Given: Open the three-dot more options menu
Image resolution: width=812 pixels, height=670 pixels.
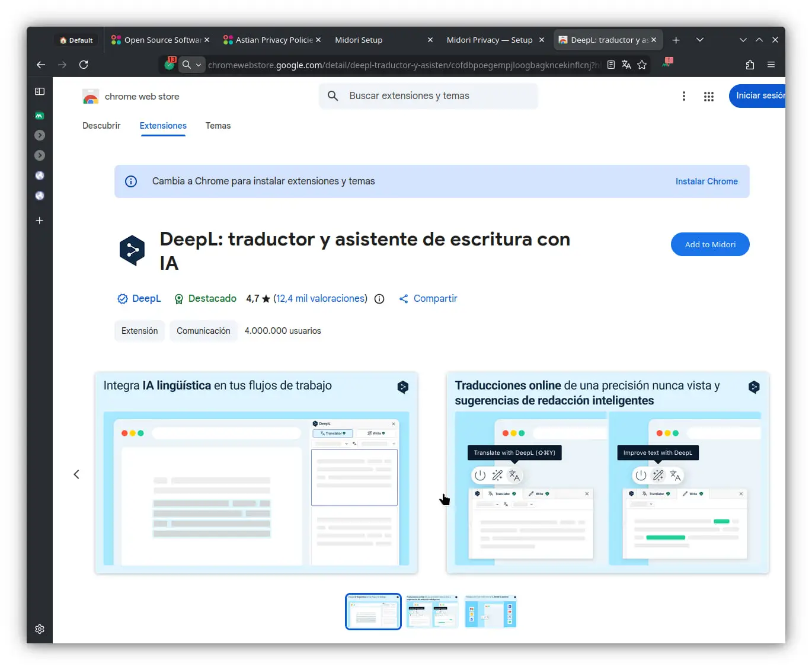Looking at the screenshot, I should coord(684,96).
